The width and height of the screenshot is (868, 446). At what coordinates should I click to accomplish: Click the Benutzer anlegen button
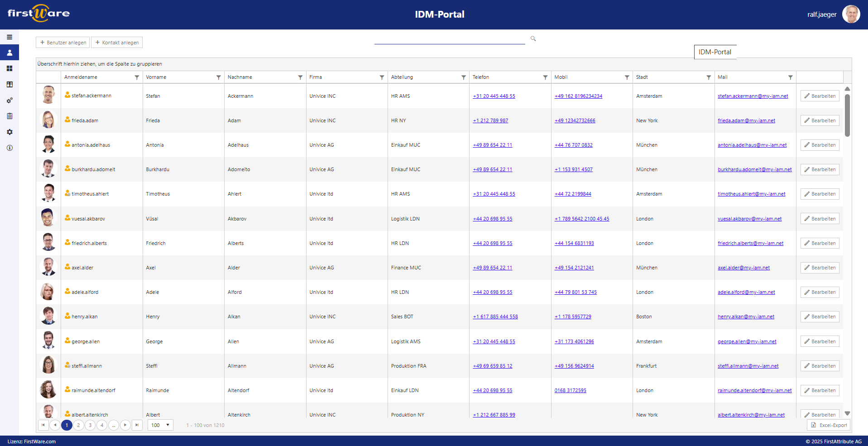tap(63, 43)
